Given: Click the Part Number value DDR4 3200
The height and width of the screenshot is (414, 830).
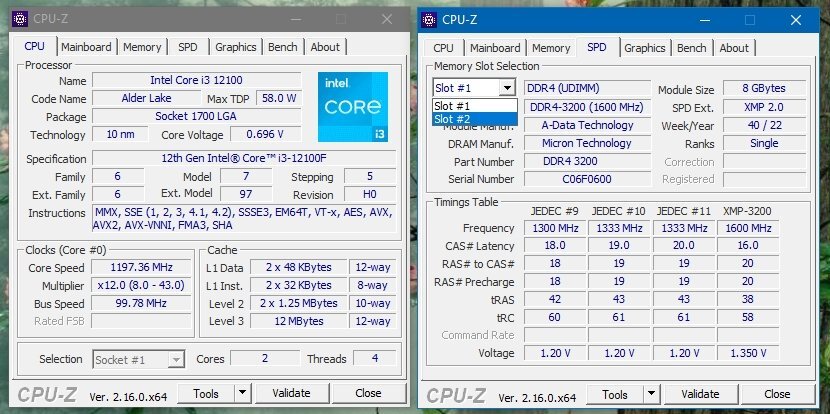Looking at the screenshot, I should point(587,161).
